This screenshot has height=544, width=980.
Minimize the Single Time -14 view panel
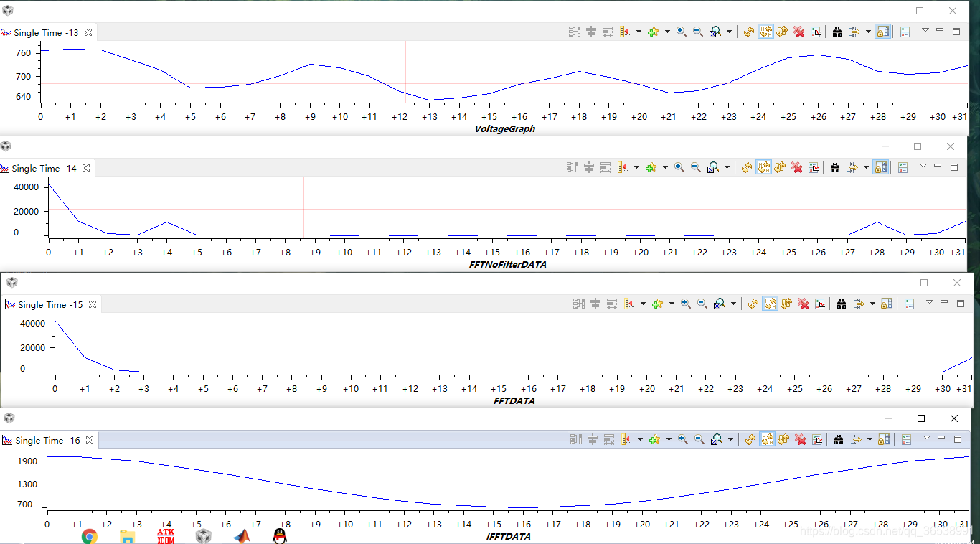938,167
